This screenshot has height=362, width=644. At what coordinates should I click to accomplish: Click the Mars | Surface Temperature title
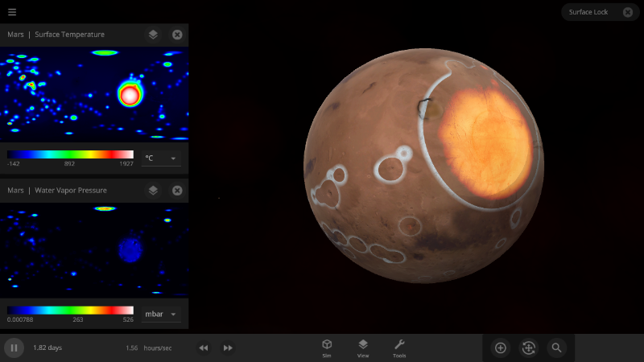(56, 35)
